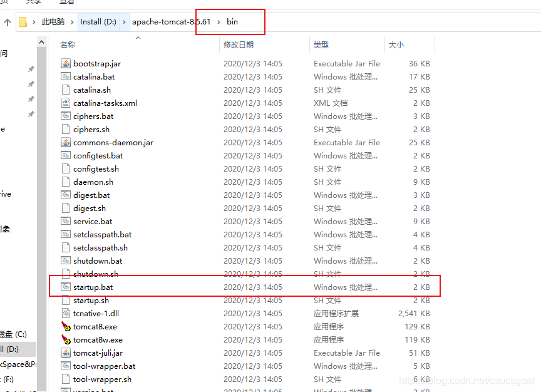Click the 2,541 KB size value
This screenshot has width=541, height=392.
(414, 313)
